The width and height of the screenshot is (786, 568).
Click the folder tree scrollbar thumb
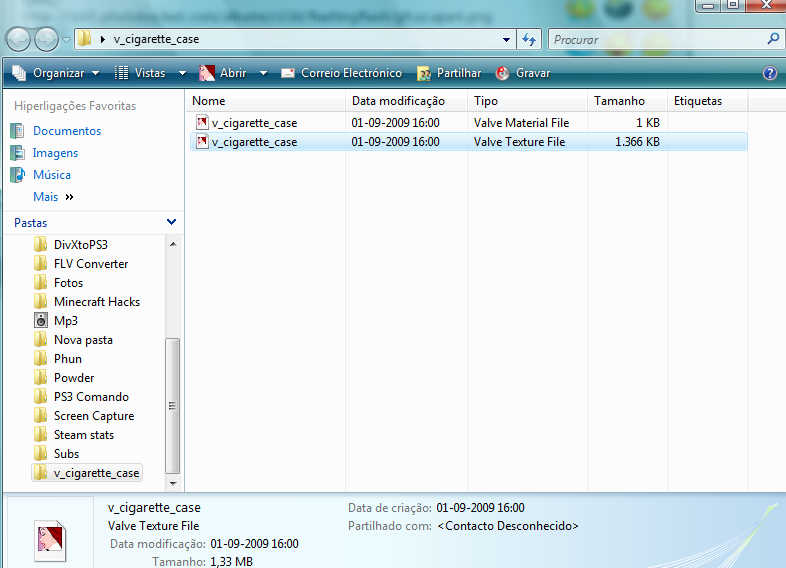click(172, 406)
